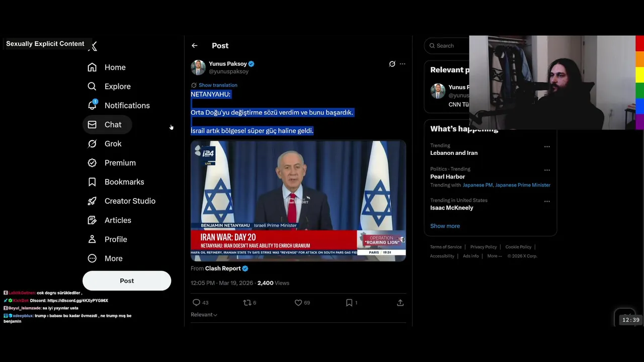
Task: Click the @yunuspaksoy handle
Action: point(228,71)
